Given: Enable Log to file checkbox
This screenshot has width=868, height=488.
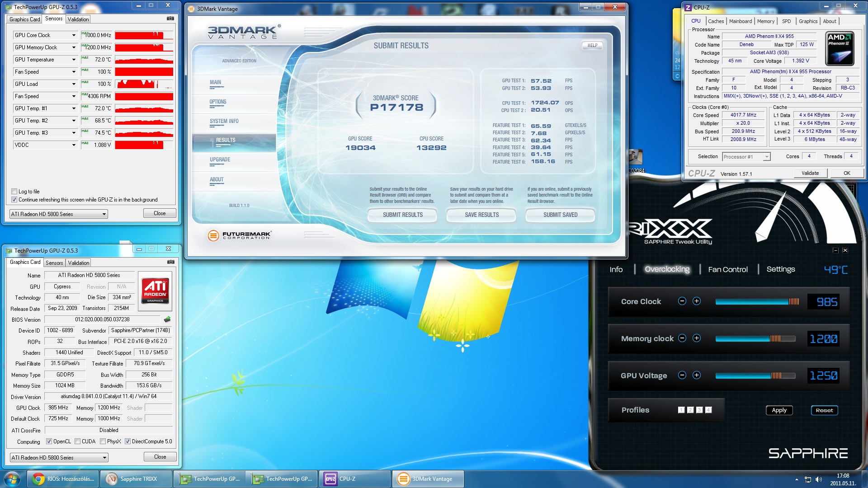Looking at the screenshot, I should pos(14,192).
